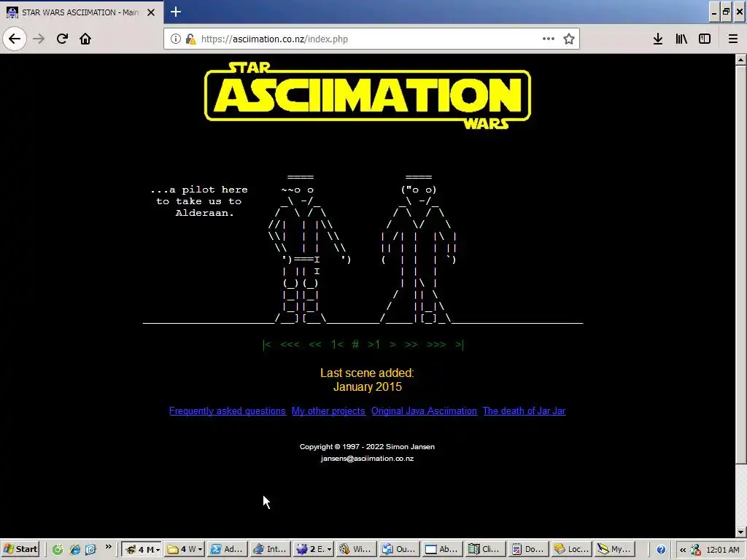Open the Windows Start button
This screenshot has width=747, height=560.
pos(20,549)
